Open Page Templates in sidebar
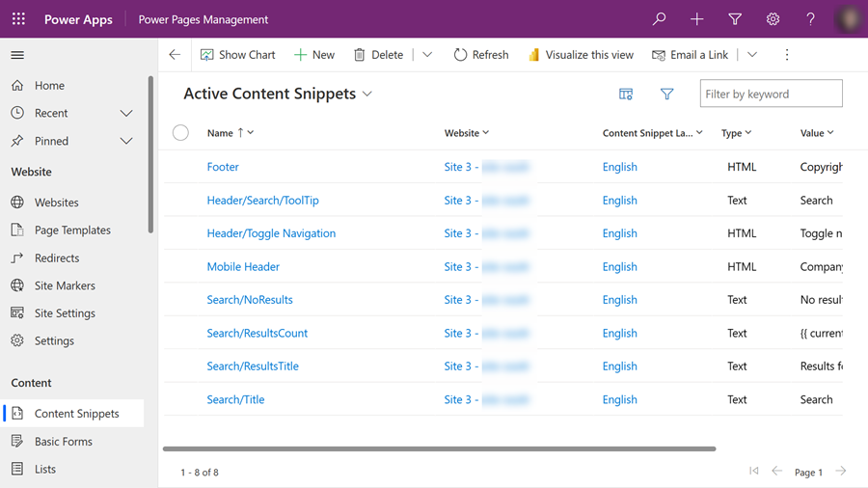Viewport: 868px width, 488px height. point(72,230)
